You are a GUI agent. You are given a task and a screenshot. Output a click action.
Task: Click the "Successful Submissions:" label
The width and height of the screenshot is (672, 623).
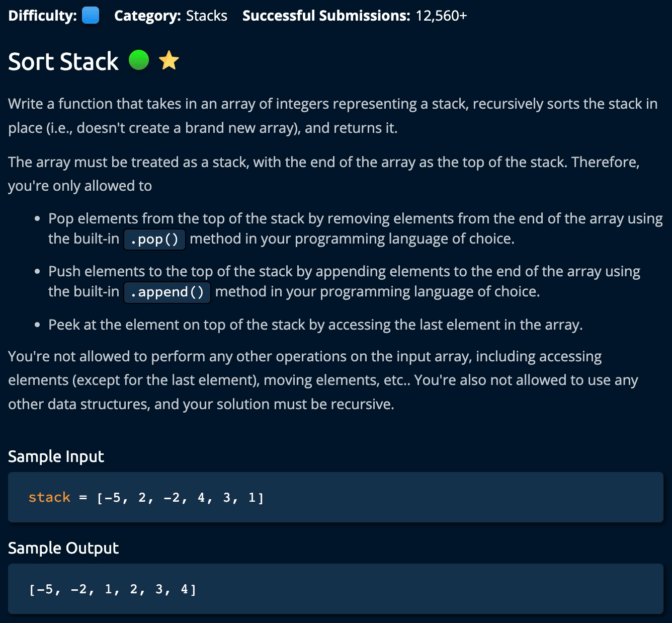[x=326, y=16]
